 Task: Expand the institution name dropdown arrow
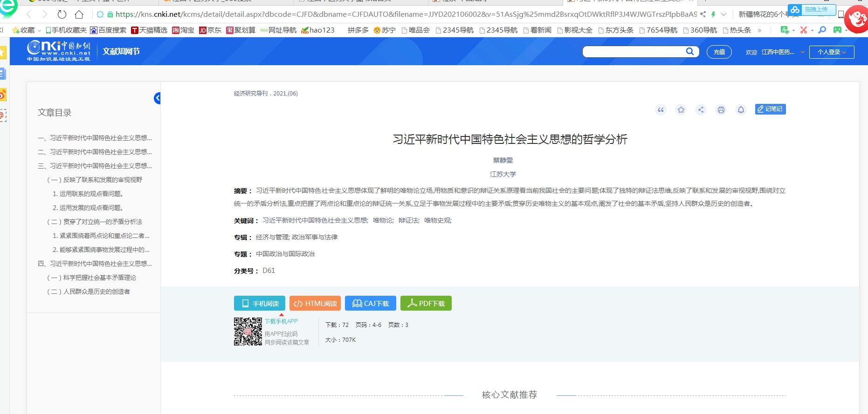(x=803, y=52)
